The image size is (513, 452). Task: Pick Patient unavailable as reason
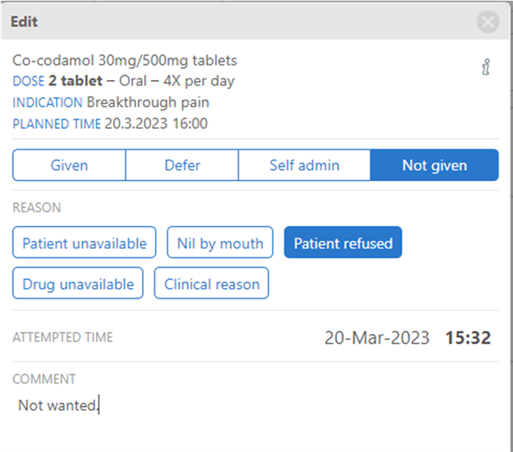coord(84,243)
